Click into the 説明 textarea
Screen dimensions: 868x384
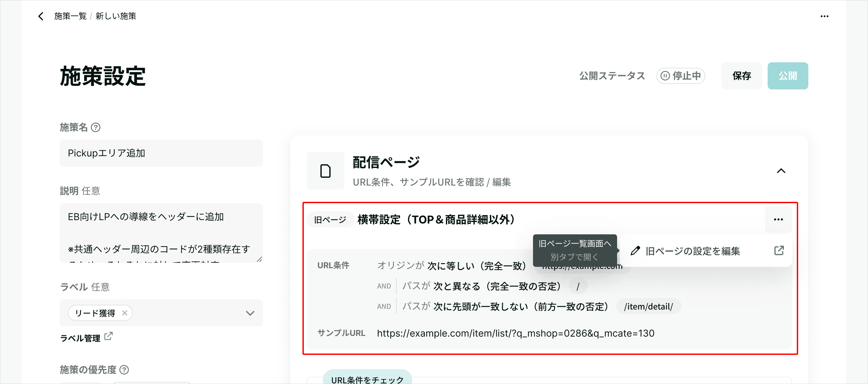pyautogui.click(x=161, y=233)
